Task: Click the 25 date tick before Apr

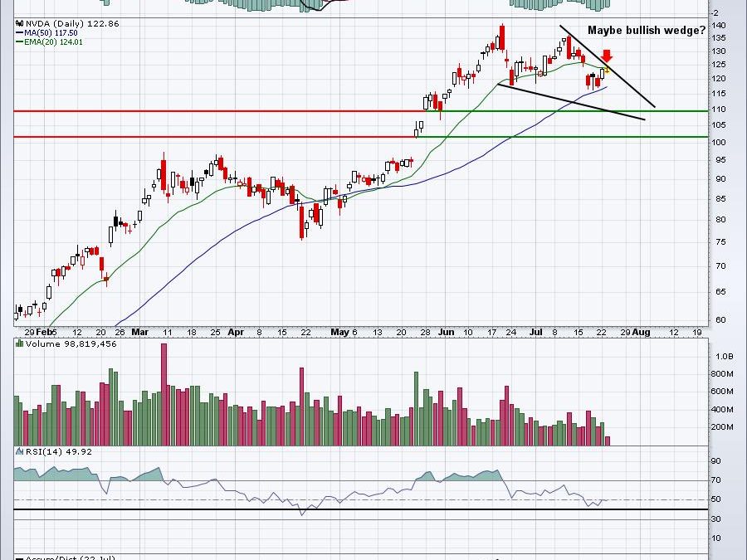Action: click(x=215, y=333)
